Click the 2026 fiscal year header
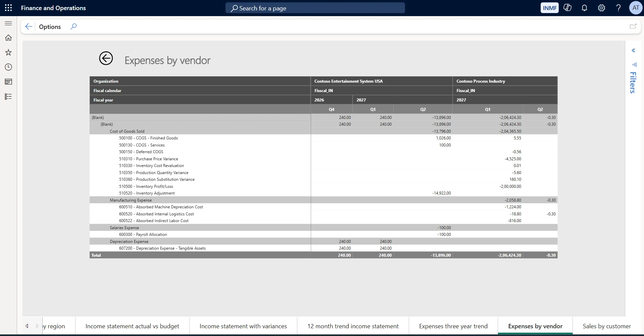The image size is (644, 336). tap(332, 100)
